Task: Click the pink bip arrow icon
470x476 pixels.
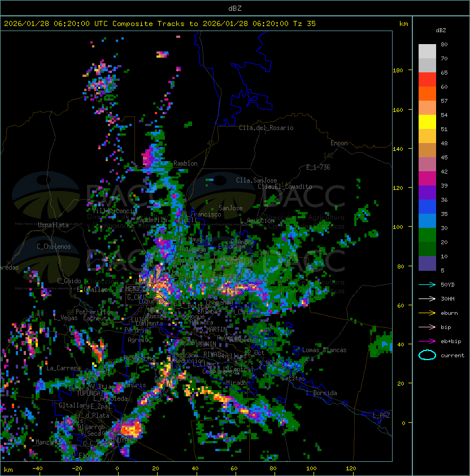Action: tap(427, 327)
